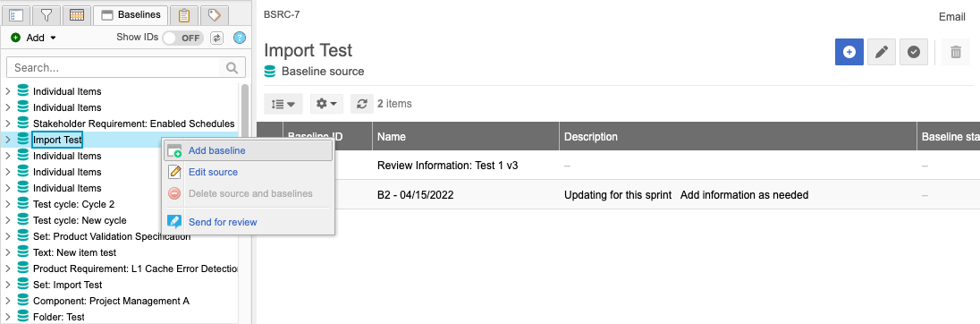Viewport: 980px width, 324px height.
Task: Click the database icon for Test cycle: Cycle 2
Action: click(23, 204)
